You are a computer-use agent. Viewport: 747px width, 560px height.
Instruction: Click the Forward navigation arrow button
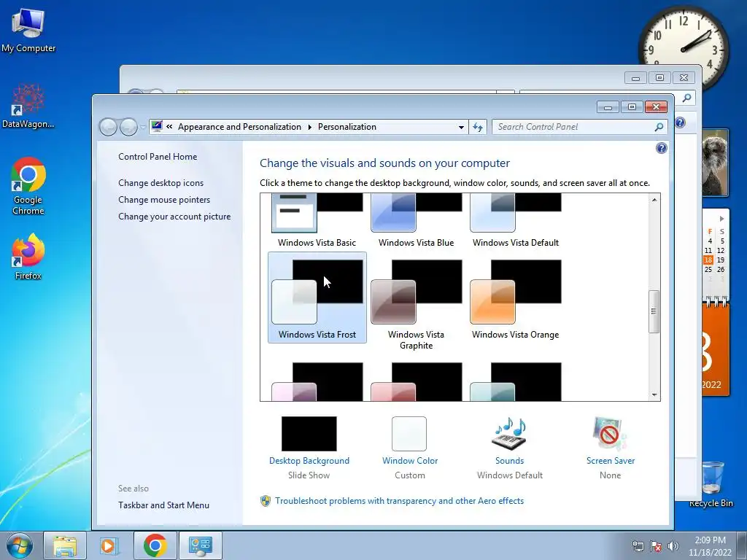pos(128,127)
